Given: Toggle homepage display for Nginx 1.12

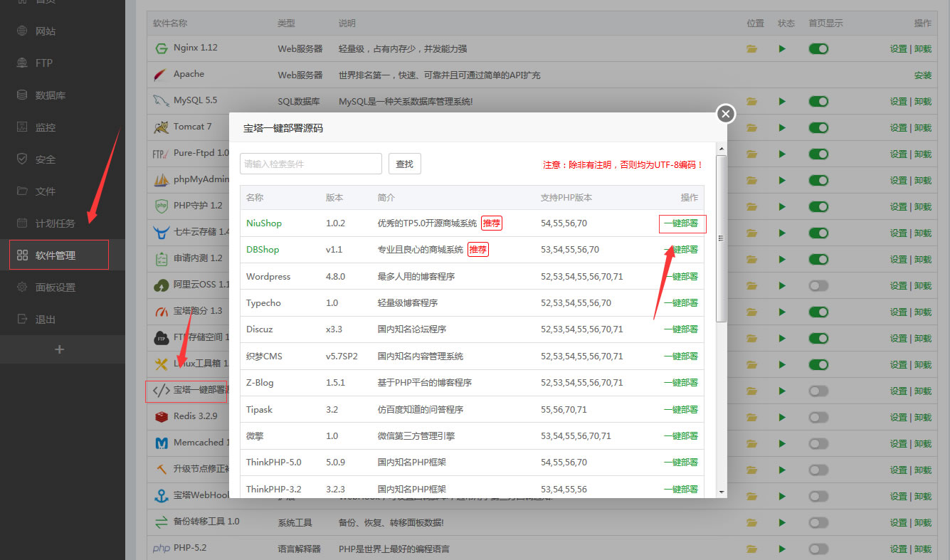Looking at the screenshot, I should [x=819, y=49].
